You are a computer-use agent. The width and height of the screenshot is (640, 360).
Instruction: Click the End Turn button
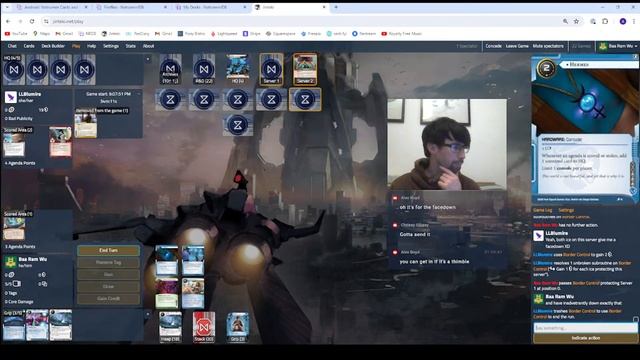click(108, 251)
